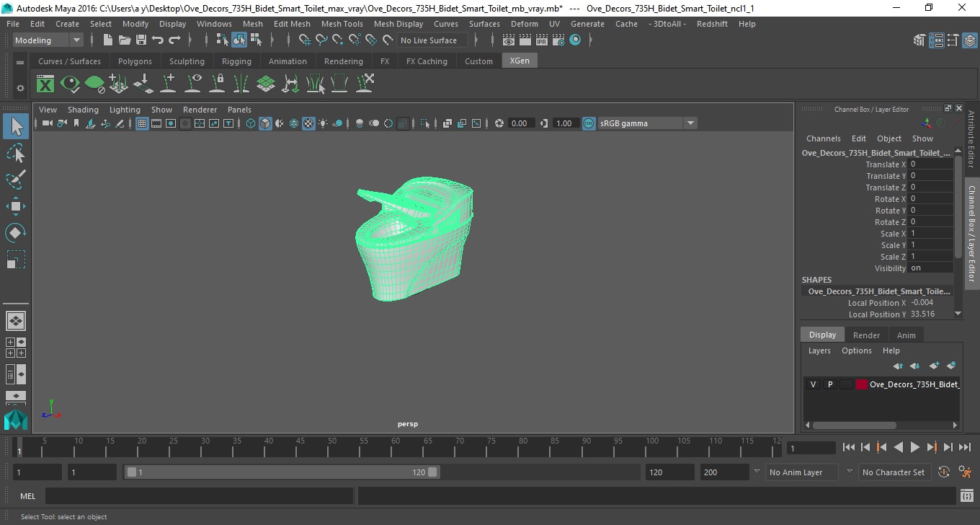Viewport: 980px width, 525px height.
Task: Click the MEL command input field
Action: [x=200, y=496]
